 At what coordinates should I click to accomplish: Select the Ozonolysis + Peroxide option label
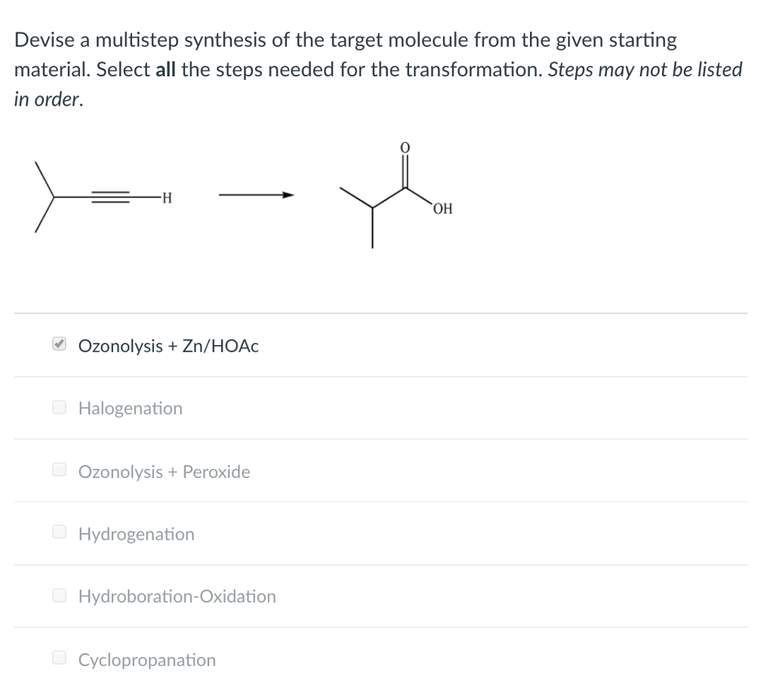coord(164,471)
